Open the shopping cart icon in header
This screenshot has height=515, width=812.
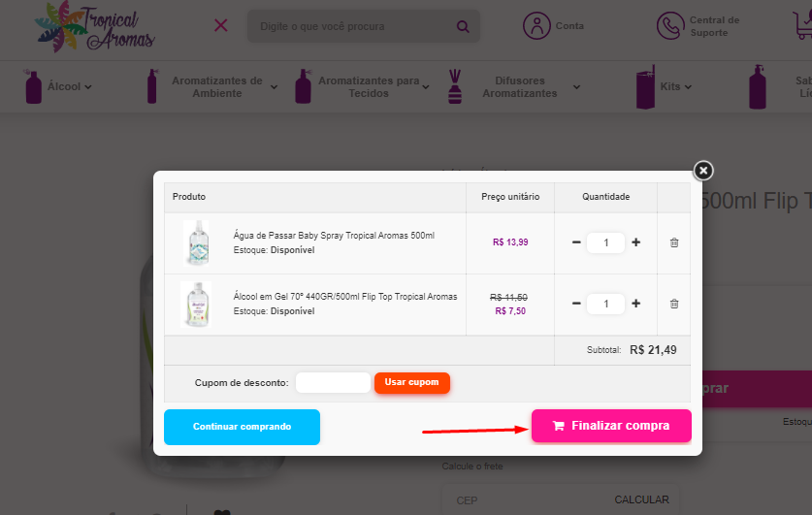[802, 25]
